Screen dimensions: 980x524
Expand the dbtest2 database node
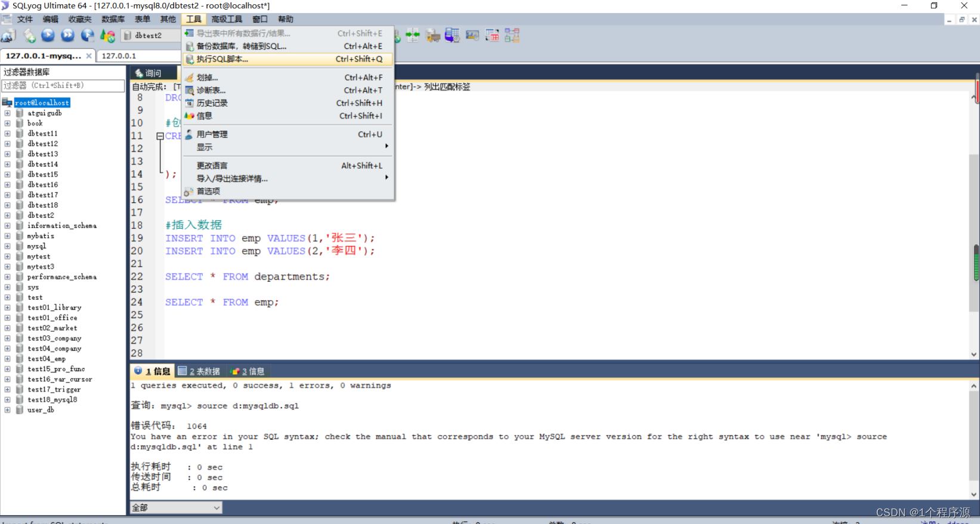click(7, 215)
